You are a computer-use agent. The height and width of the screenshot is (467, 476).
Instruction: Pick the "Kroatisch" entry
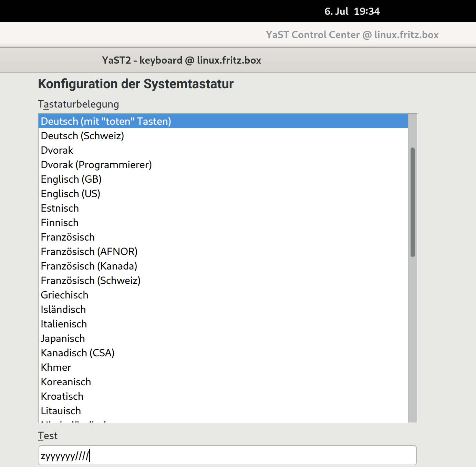pyautogui.click(x=223, y=396)
